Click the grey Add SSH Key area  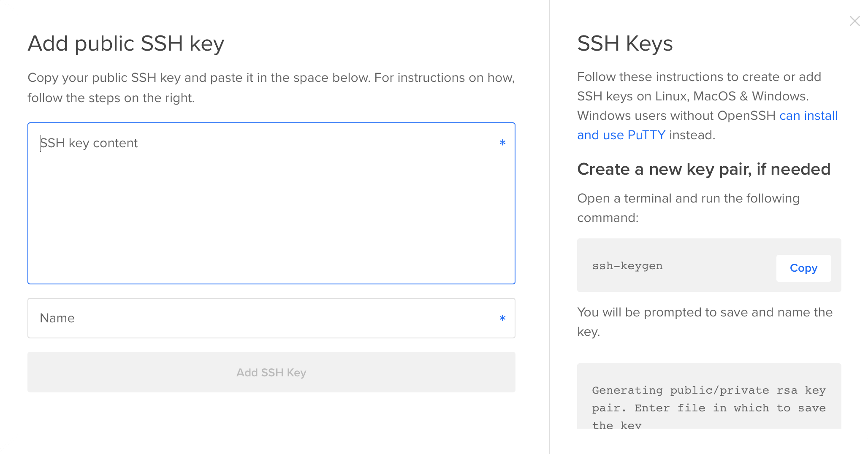tap(271, 372)
